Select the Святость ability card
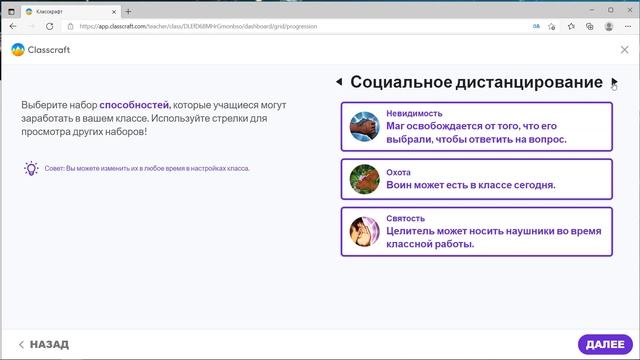The image size is (640, 360). pyautogui.click(x=477, y=231)
